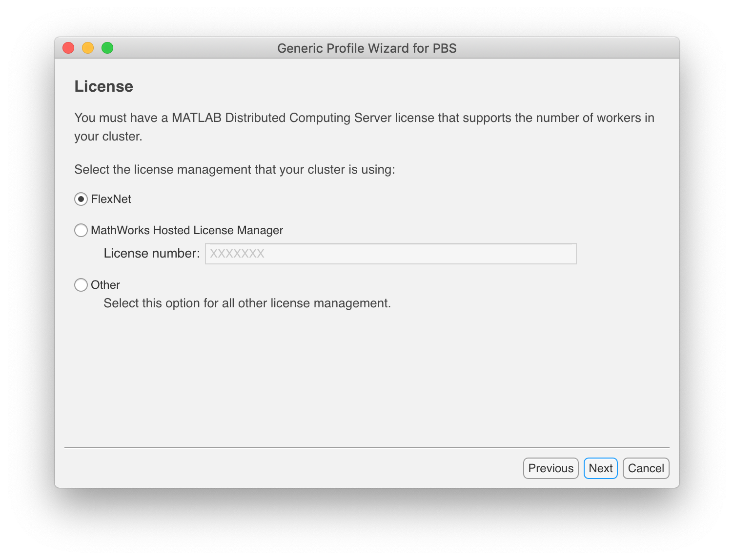Go back with the Previous button
The image size is (734, 560).
551,468
